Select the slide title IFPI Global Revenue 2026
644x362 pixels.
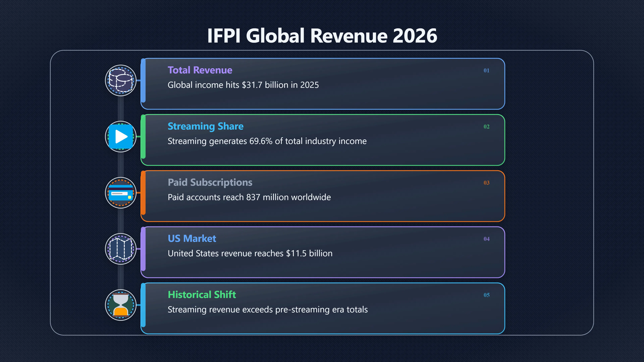322,36
